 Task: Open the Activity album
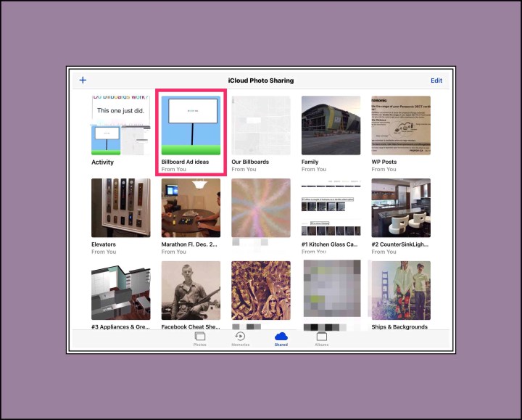[120, 125]
